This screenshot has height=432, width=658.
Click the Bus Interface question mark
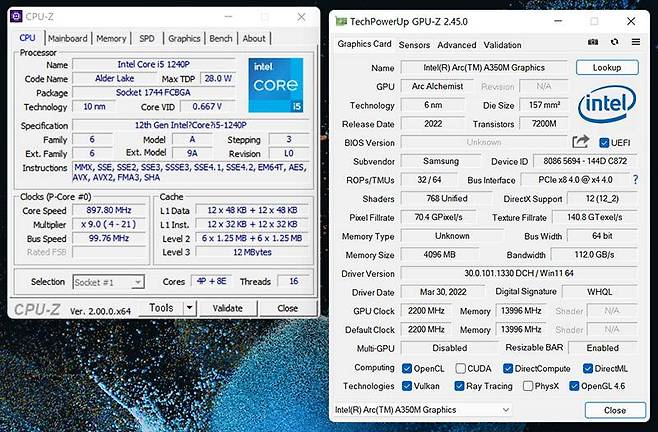click(635, 180)
